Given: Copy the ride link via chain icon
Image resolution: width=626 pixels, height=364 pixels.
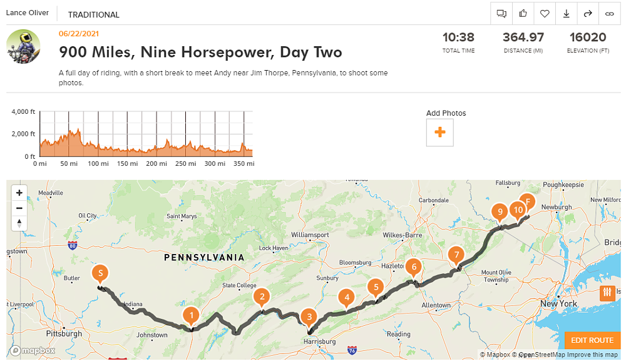Looking at the screenshot, I should click(609, 13).
